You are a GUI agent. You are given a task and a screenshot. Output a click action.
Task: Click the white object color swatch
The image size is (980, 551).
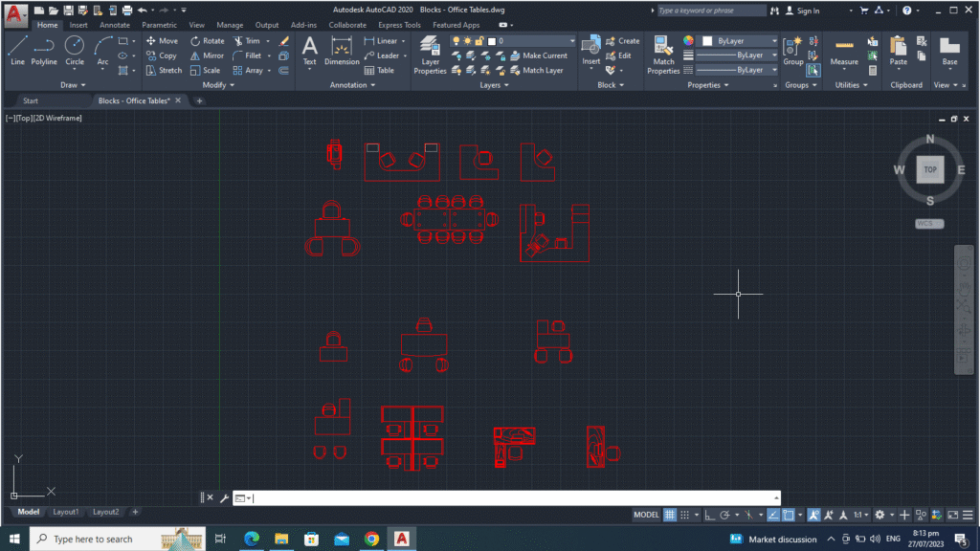[707, 40]
